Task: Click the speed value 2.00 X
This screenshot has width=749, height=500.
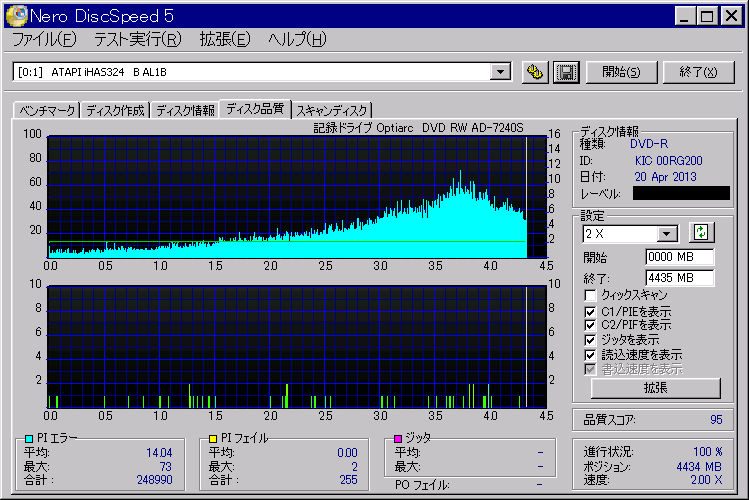Action: pyautogui.click(x=706, y=479)
